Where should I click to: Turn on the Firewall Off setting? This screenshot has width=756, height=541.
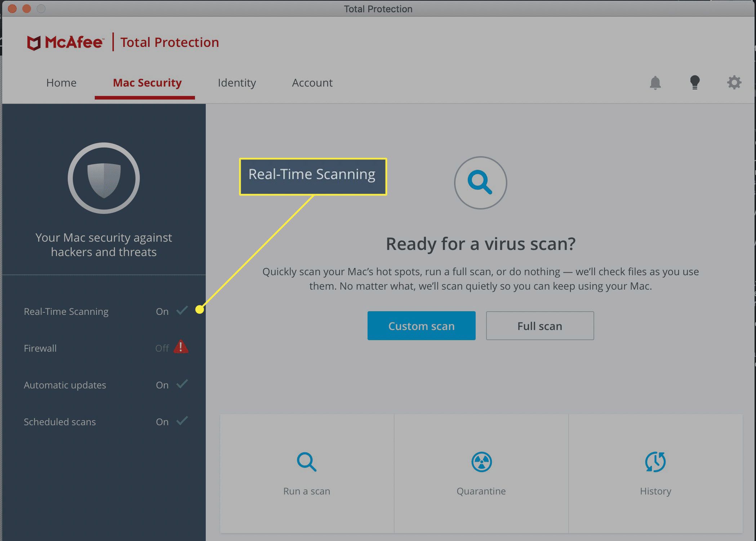162,348
